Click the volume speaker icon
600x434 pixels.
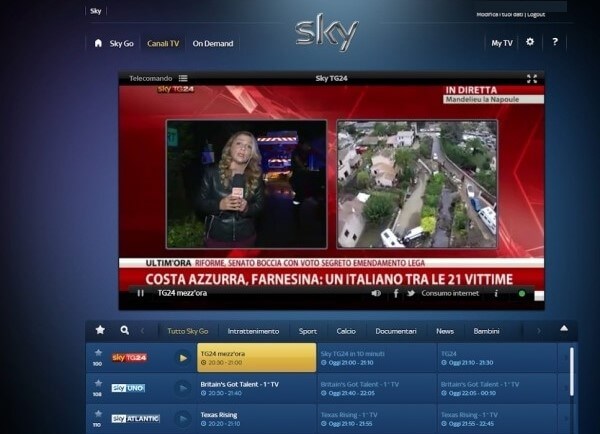coord(376,293)
